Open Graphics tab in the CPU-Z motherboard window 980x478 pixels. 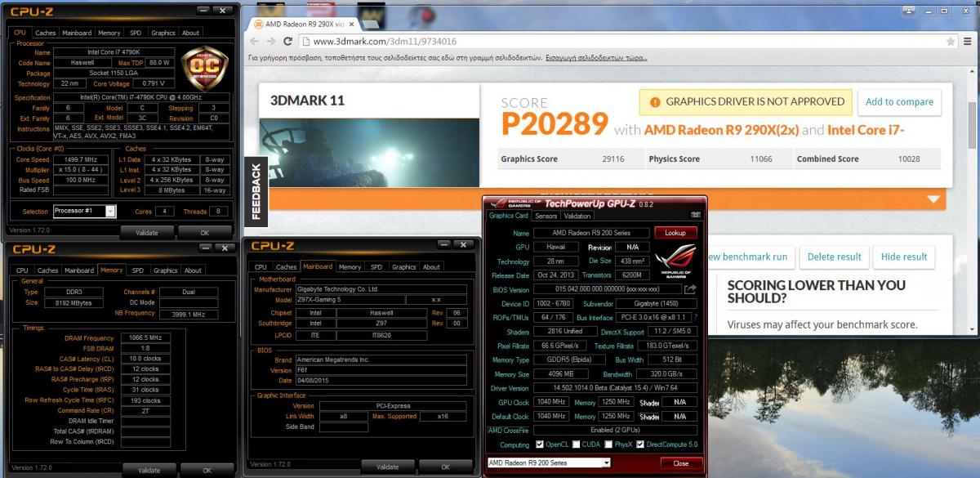coord(403,266)
